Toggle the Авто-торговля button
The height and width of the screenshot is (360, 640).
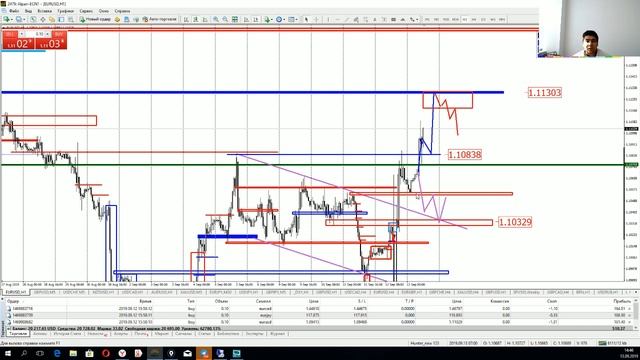159,19
